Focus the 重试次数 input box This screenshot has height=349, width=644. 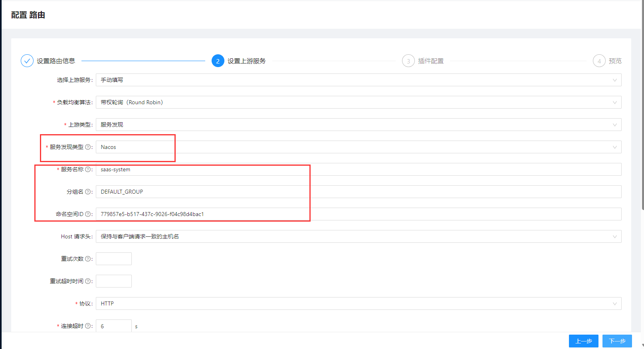114,259
